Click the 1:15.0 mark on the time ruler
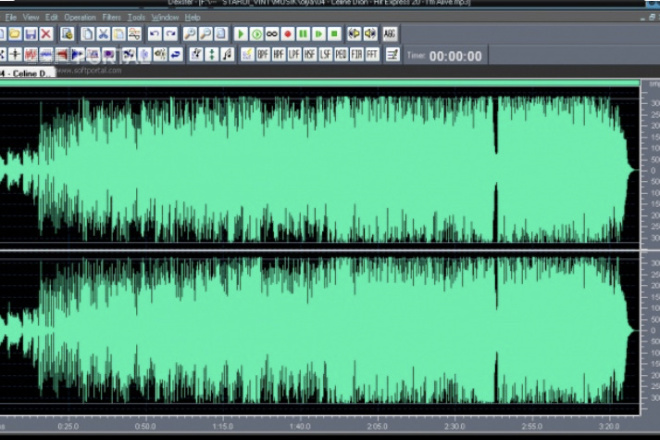The height and width of the screenshot is (440, 660). (223, 426)
